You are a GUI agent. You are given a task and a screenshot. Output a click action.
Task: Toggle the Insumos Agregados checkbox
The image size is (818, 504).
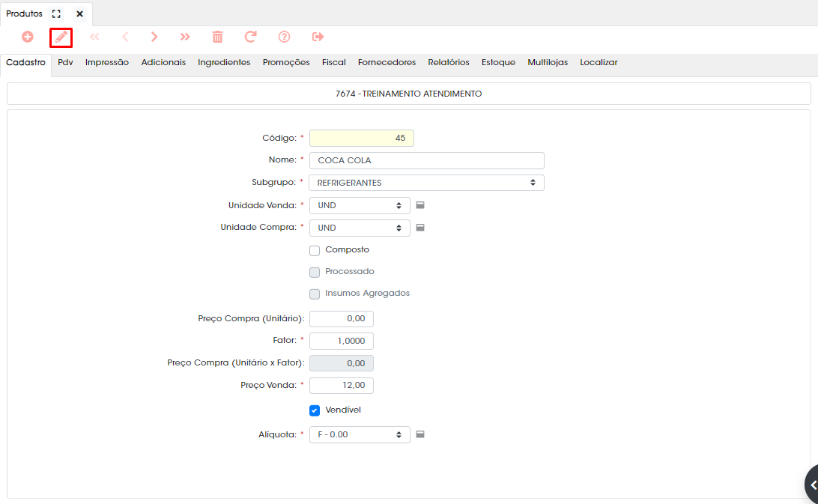pyautogui.click(x=315, y=294)
